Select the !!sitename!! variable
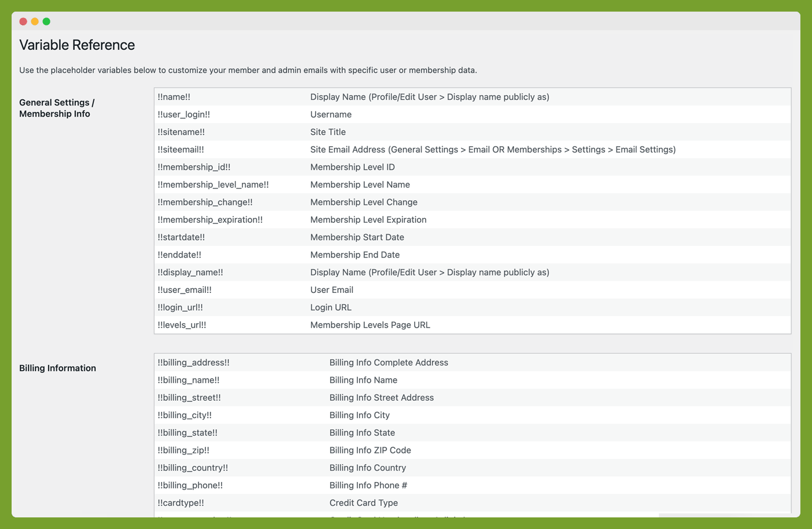This screenshot has height=529, width=812. click(181, 132)
